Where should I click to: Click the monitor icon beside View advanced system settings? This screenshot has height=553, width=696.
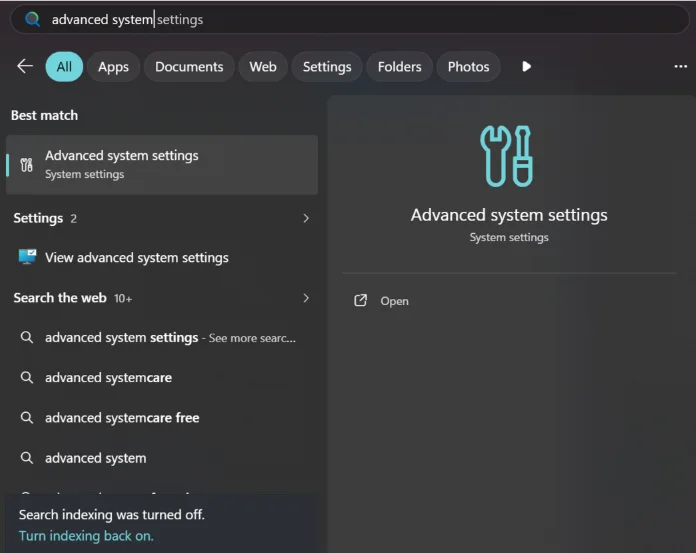[x=27, y=257]
